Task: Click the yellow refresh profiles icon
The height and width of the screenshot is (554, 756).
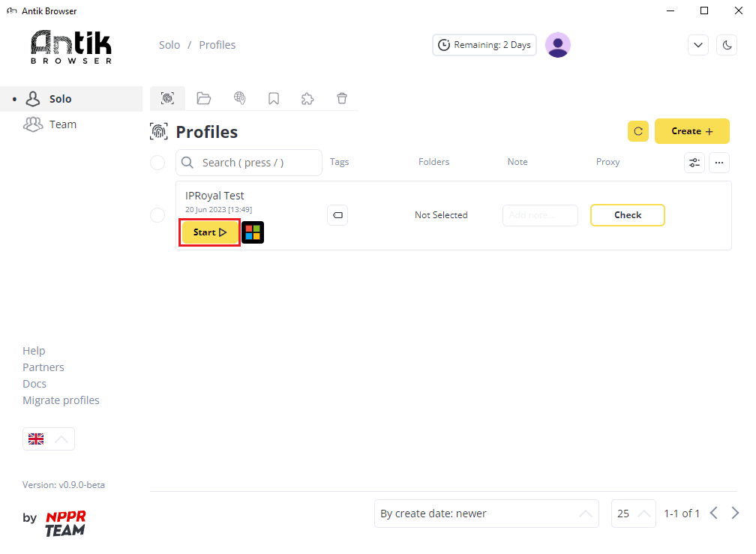Action: [637, 131]
